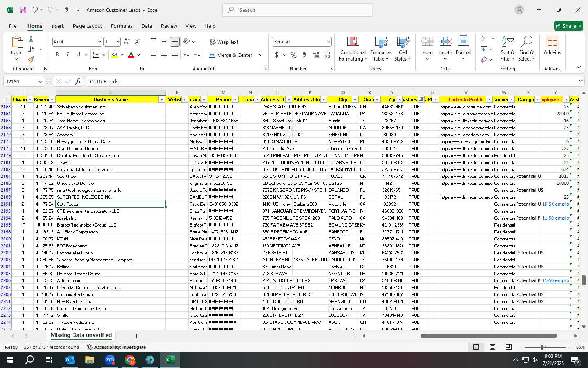
Task: Click the Delete cells icon
Action: [x=445, y=41]
